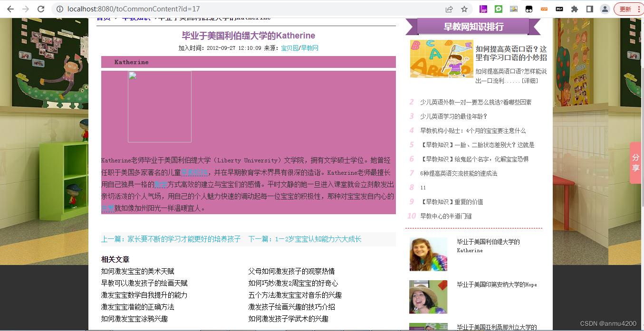Screen dimensions: 644x331
Task: Open the pink 分享 share side tab
Action: click(635, 162)
